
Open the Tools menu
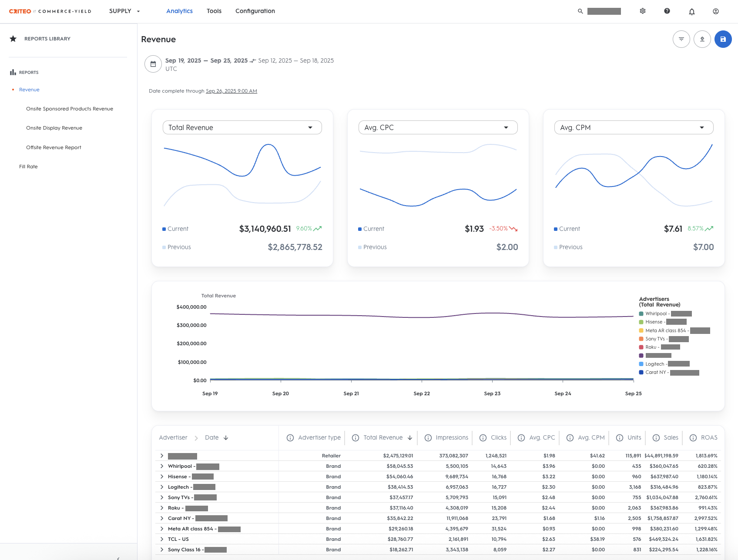pyautogui.click(x=214, y=11)
